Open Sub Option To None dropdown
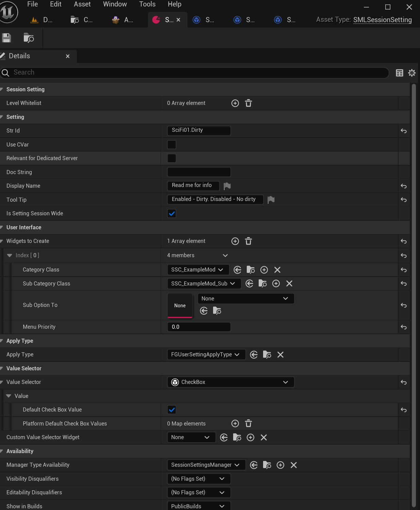This screenshot has width=420, height=510. [x=246, y=298]
